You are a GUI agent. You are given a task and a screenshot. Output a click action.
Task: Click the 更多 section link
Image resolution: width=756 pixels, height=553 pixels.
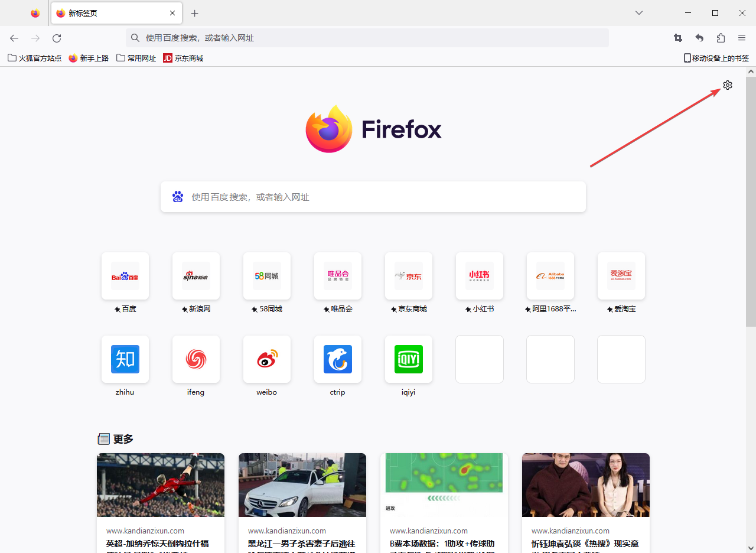pyautogui.click(x=122, y=439)
